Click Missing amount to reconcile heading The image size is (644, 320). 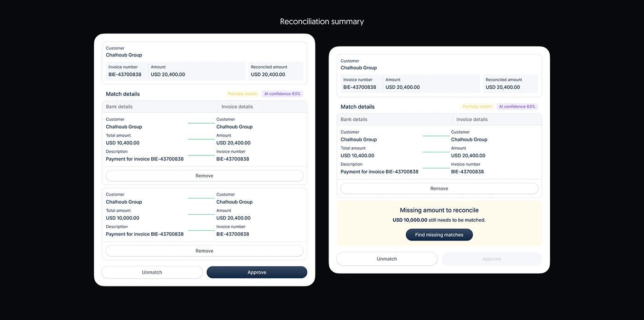click(439, 210)
